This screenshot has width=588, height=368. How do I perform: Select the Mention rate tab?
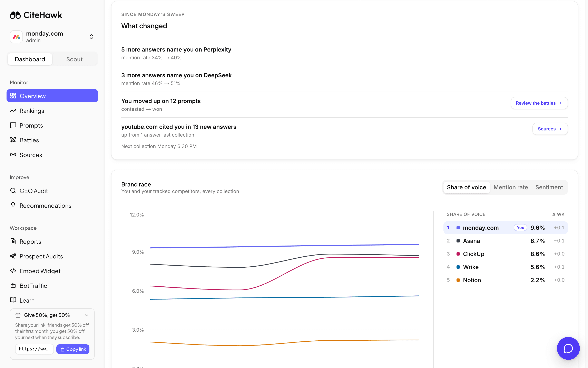[511, 187]
